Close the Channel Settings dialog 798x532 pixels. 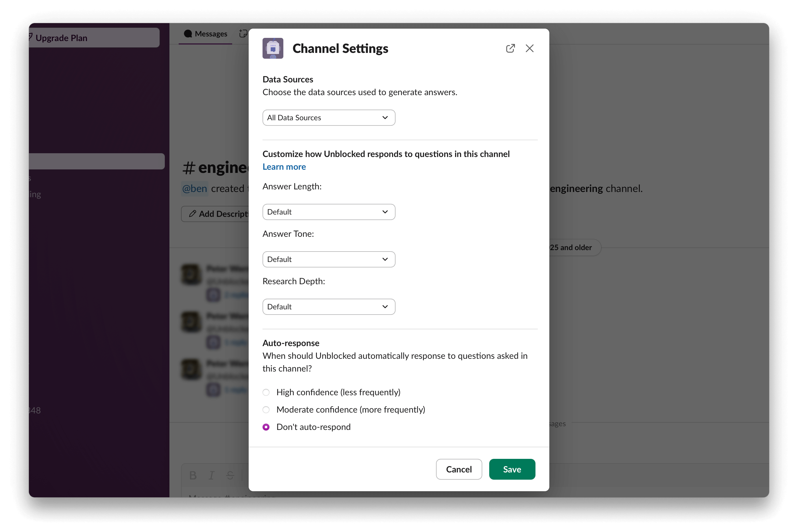coord(530,49)
